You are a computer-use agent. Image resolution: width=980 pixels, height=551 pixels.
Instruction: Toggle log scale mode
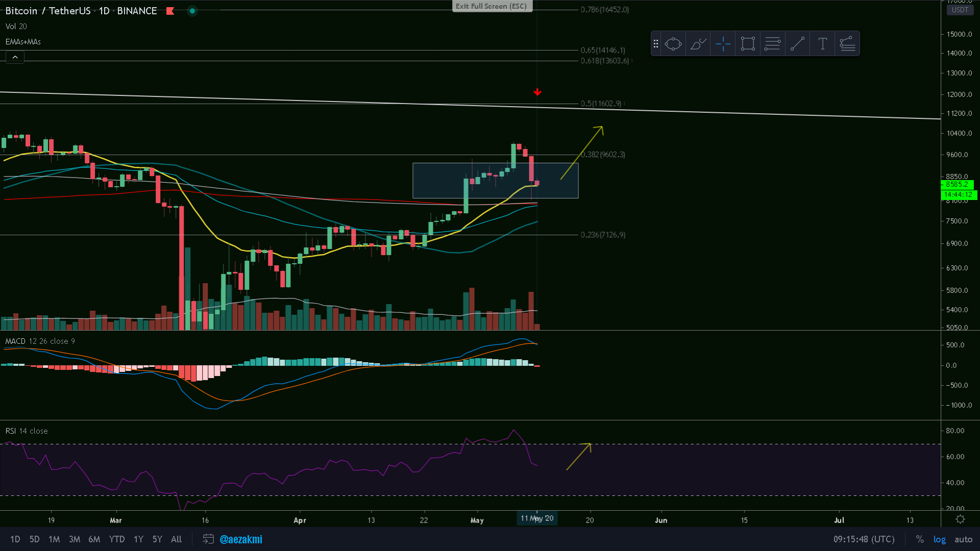tap(939, 539)
